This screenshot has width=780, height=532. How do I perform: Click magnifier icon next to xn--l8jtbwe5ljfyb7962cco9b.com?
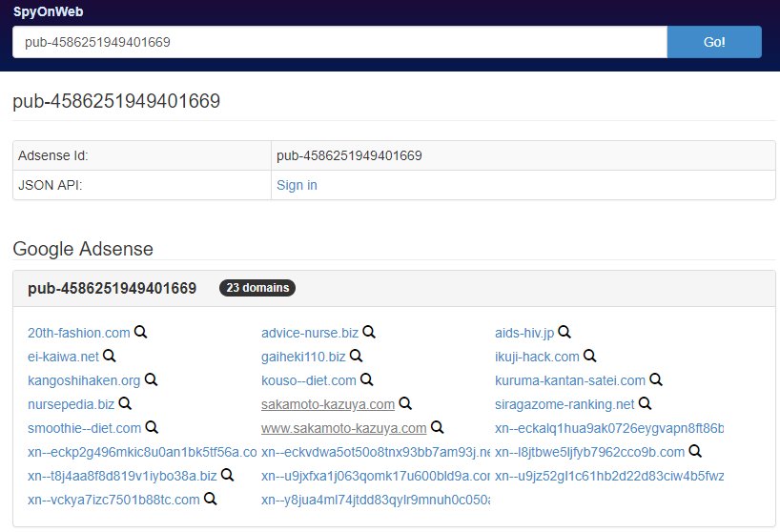[695, 451]
